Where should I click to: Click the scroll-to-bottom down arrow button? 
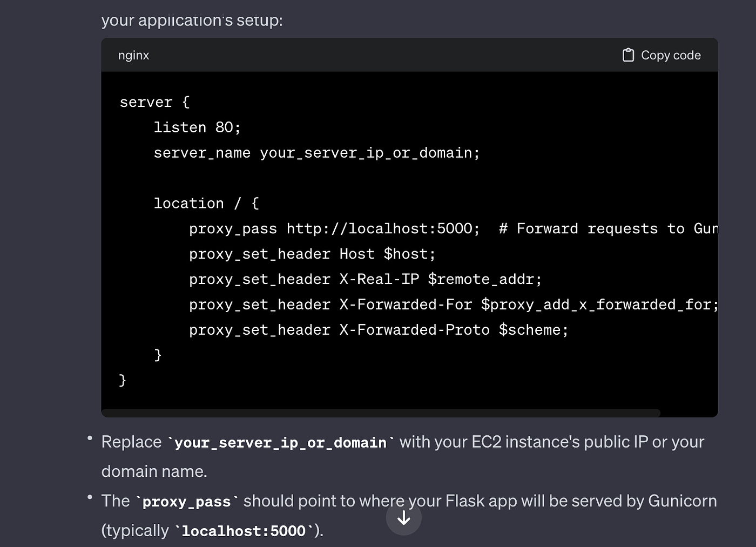(x=403, y=518)
